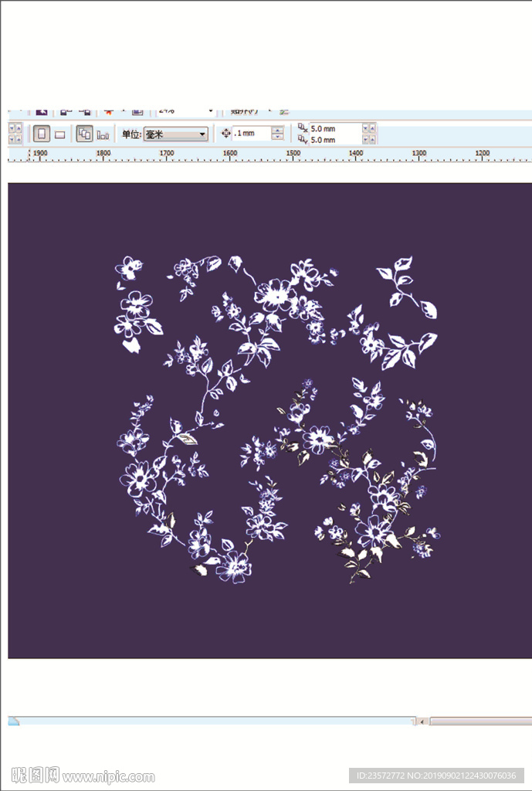
Task: Decrease nudge distance with down arrow
Action: [x=277, y=137]
